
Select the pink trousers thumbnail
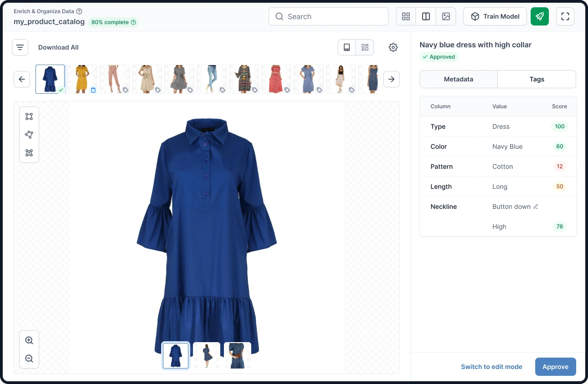[x=115, y=79]
